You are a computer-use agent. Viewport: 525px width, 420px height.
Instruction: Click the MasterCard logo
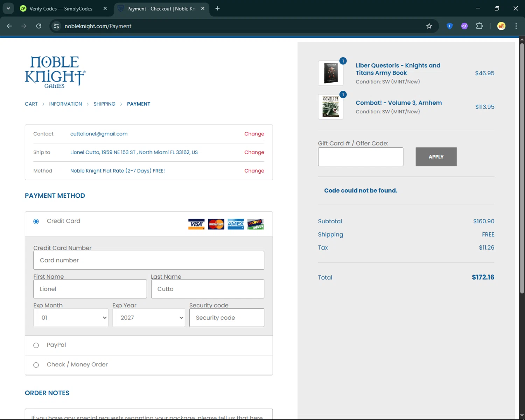click(216, 224)
